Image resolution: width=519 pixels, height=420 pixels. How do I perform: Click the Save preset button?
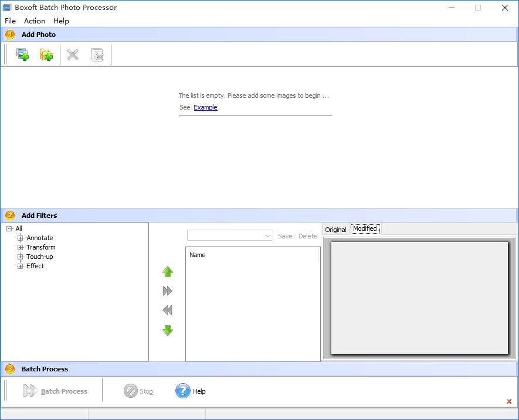pos(285,236)
